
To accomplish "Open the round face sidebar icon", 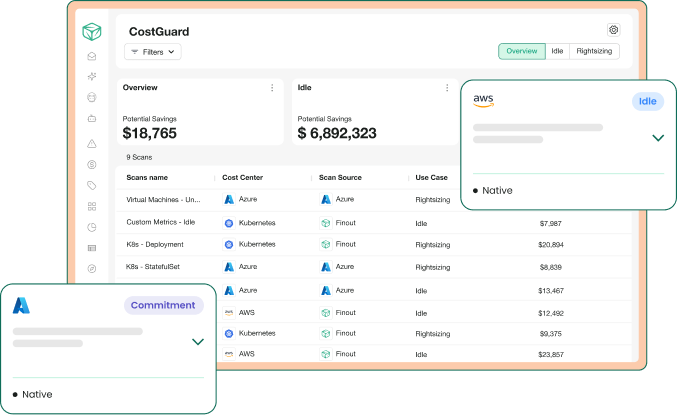I will point(92,97).
